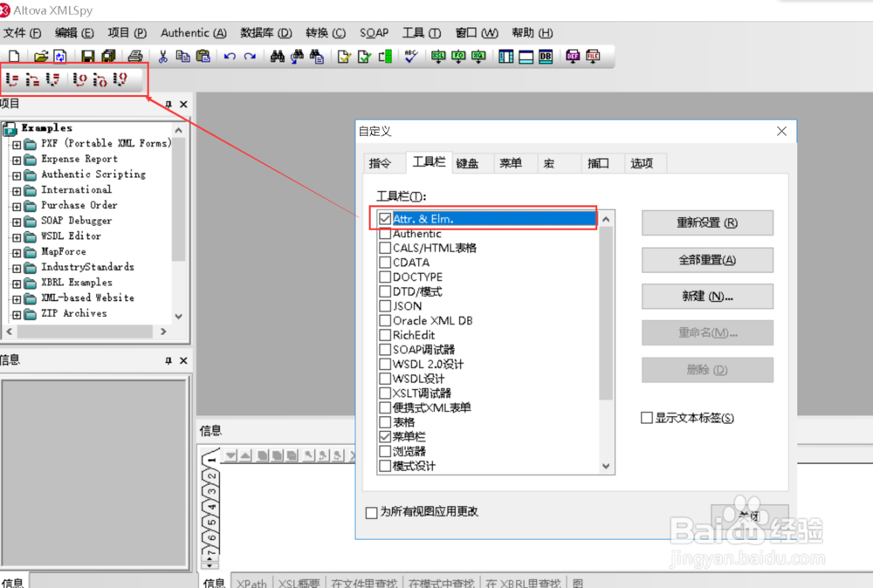The image size is (873, 588).
Task: Click the Print toolbar icon
Action: click(x=134, y=56)
